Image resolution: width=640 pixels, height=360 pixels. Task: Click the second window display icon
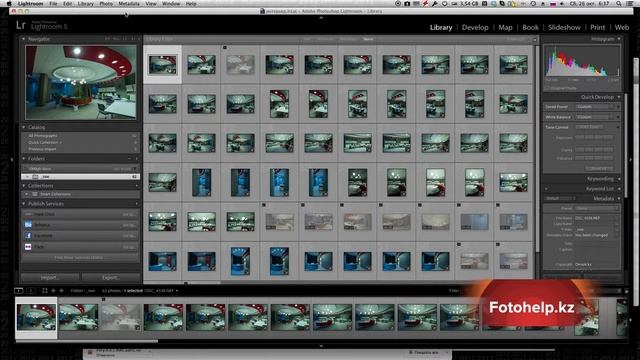[31, 291]
